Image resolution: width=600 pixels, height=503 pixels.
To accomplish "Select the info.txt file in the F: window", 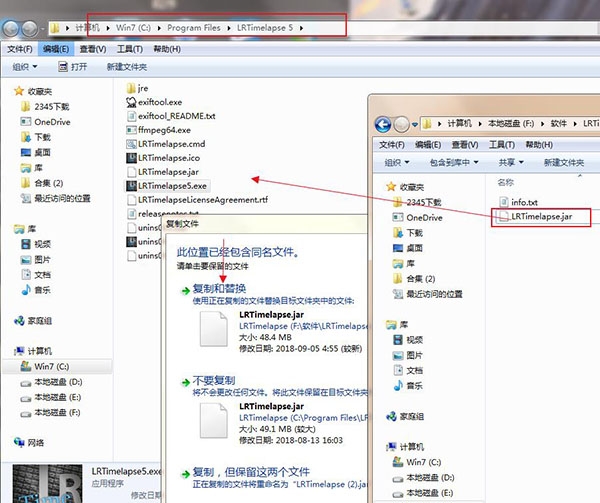I will tap(518, 202).
